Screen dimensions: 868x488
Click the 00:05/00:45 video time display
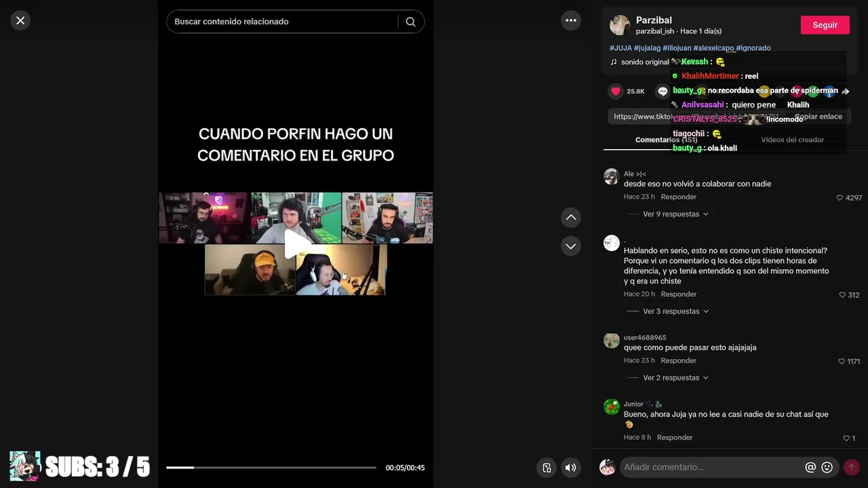click(405, 468)
